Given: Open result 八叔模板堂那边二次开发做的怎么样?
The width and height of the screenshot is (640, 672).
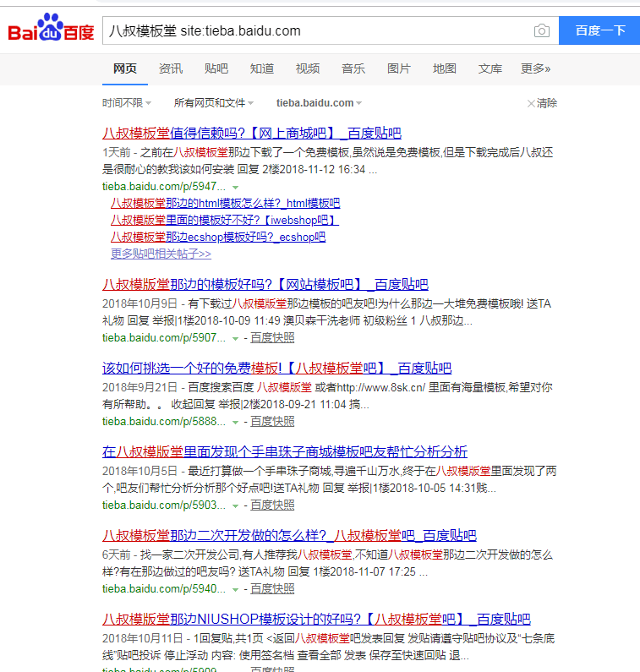Looking at the screenshot, I should [x=289, y=536].
